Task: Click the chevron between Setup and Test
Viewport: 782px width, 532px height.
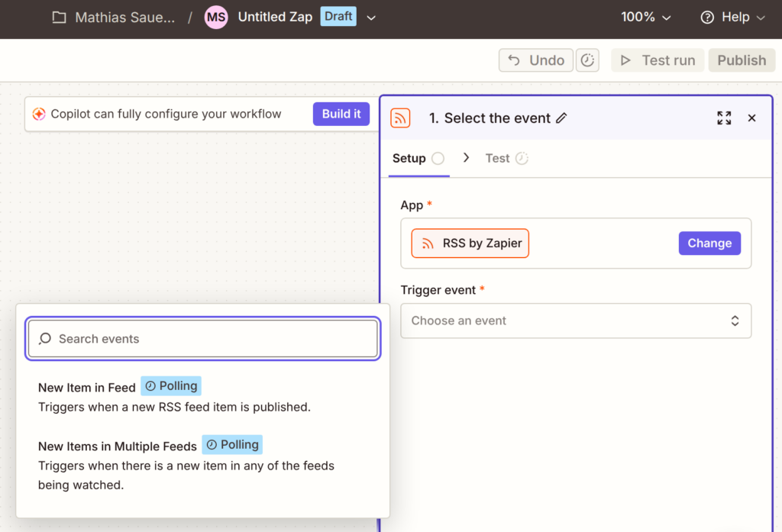Action: (x=466, y=157)
